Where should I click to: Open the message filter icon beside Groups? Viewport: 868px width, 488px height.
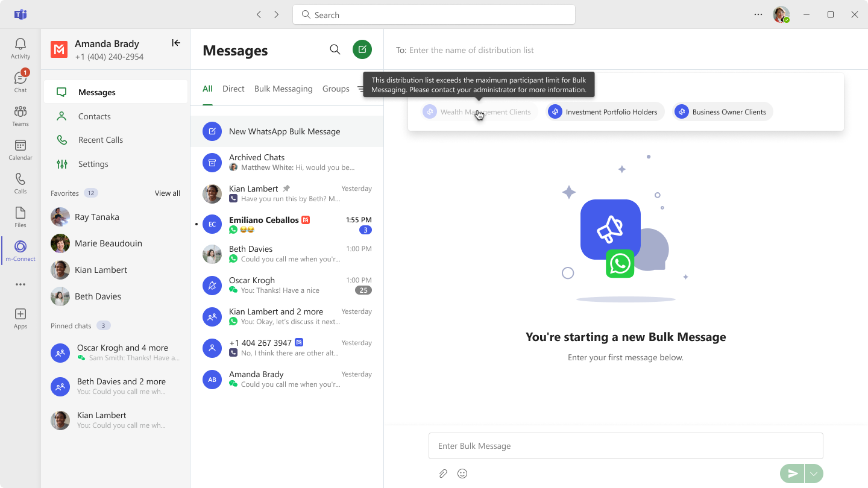click(360, 89)
